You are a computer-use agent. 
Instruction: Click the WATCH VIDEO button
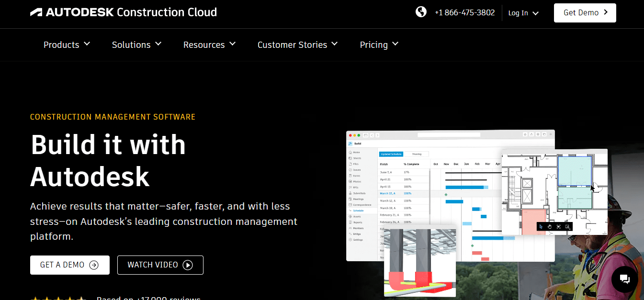[x=160, y=265]
